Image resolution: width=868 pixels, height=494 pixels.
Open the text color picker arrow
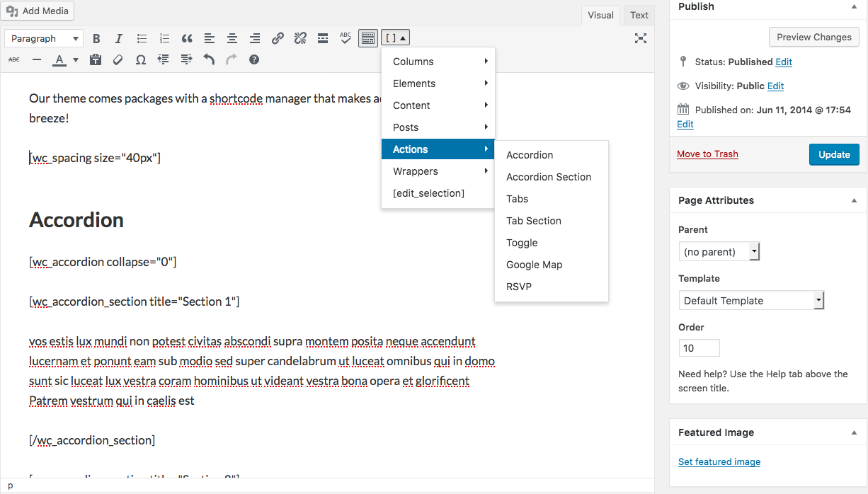[x=76, y=59]
